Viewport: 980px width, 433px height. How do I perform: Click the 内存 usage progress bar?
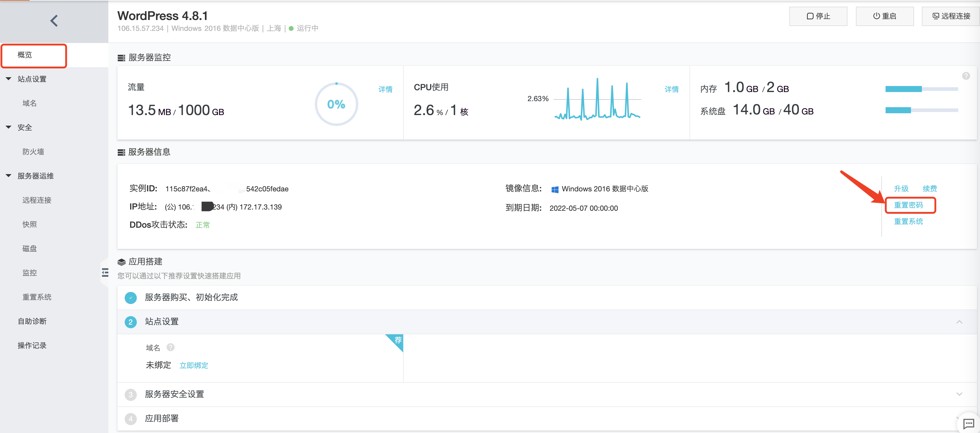(x=921, y=89)
